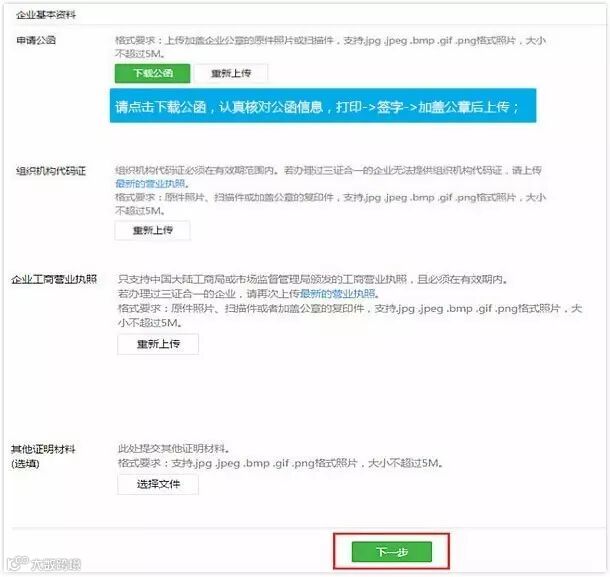610x577 pixels.
Task: Click 选择文件 for 其他证明材料
Action: pos(158,484)
